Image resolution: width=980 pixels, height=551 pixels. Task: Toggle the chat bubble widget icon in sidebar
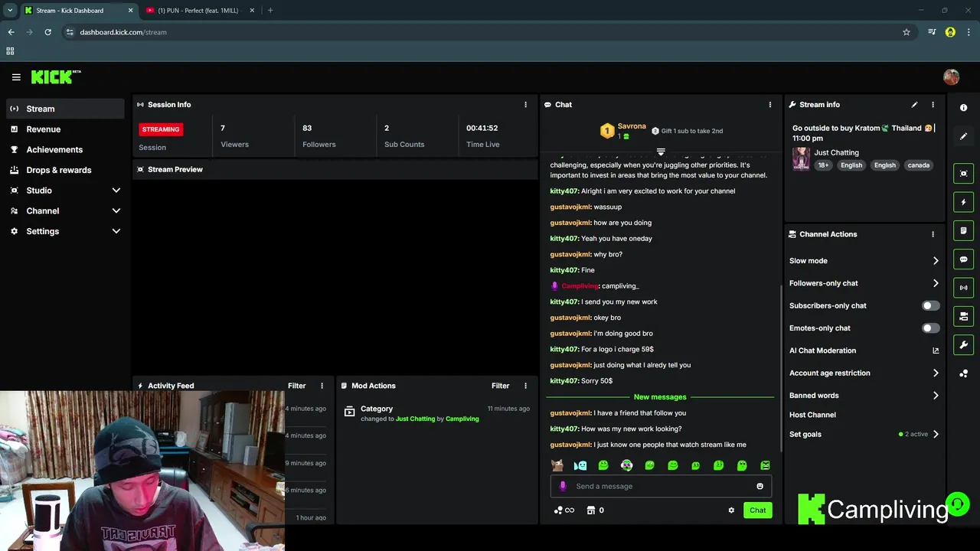(964, 259)
